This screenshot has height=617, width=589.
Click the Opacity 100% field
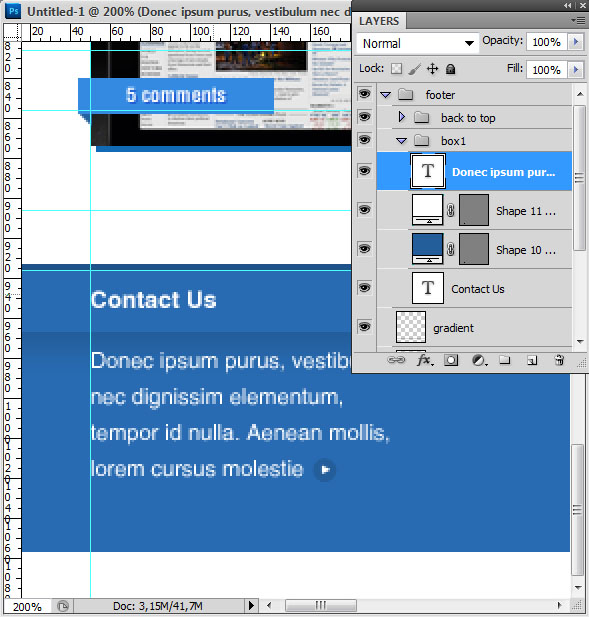(x=547, y=42)
